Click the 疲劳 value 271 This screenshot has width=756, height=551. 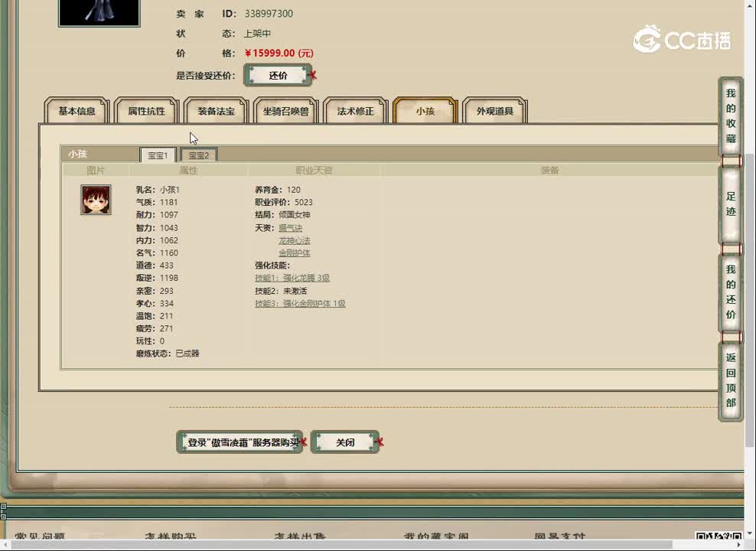tap(166, 328)
